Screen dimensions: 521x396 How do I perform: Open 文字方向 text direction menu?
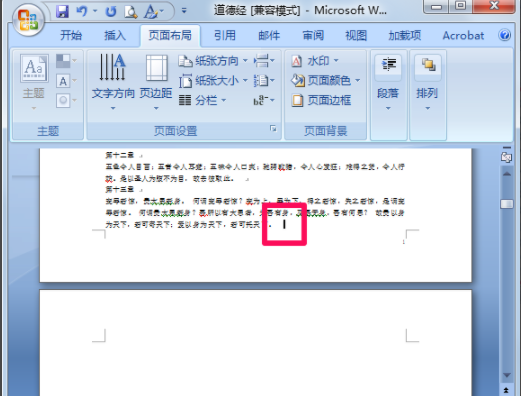[x=113, y=82]
